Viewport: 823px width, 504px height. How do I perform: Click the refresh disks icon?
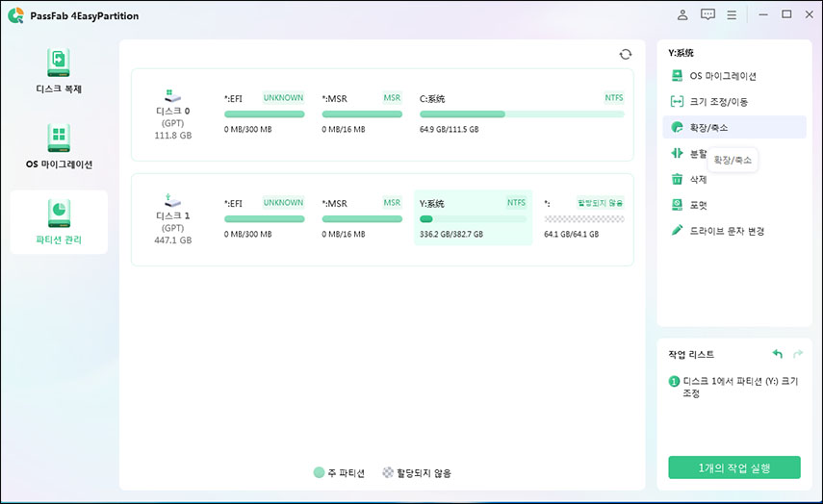click(625, 54)
